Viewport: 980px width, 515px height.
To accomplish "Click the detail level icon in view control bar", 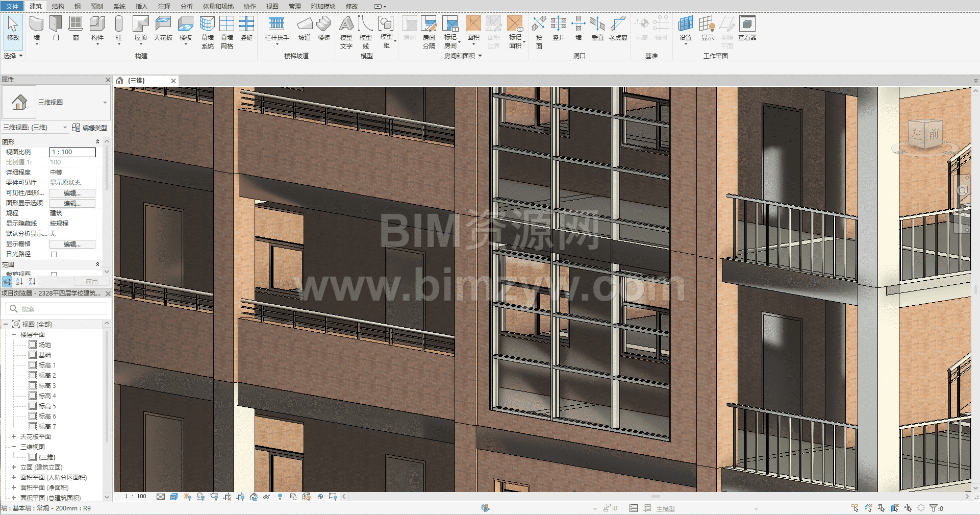I will [x=161, y=497].
